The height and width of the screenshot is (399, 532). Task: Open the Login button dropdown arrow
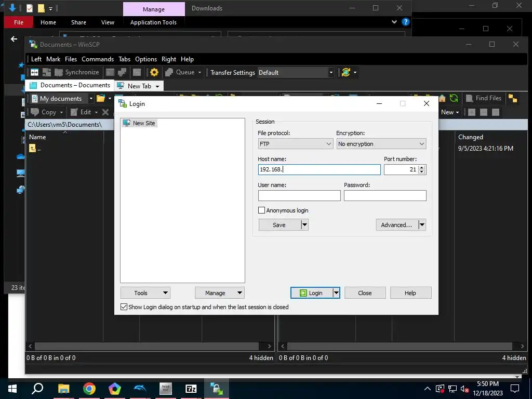[336, 293]
